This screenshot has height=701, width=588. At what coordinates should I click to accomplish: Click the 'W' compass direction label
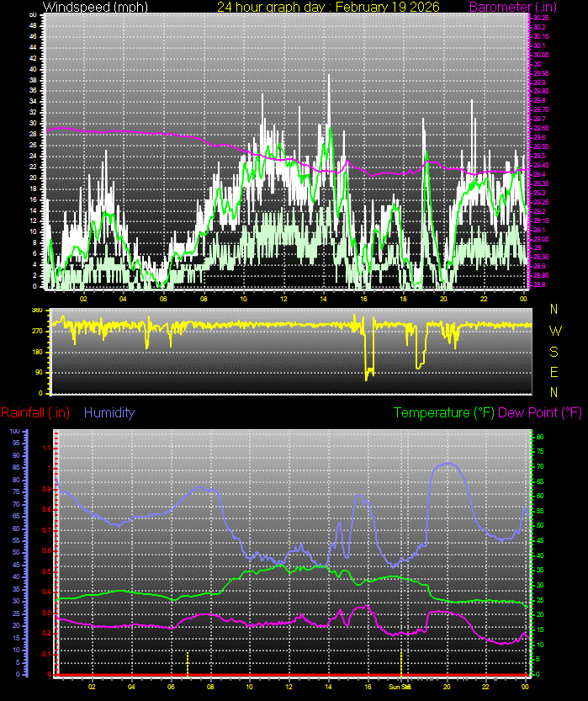(555, 331)
